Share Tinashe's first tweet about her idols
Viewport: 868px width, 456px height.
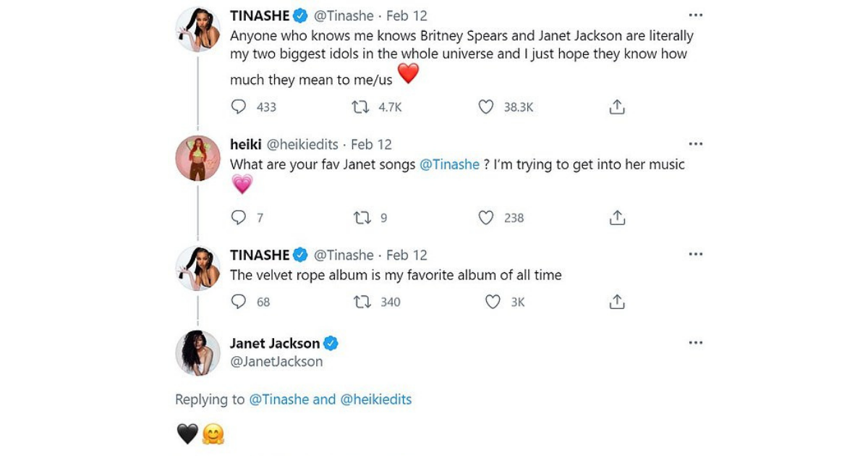(x=616, y=107)
